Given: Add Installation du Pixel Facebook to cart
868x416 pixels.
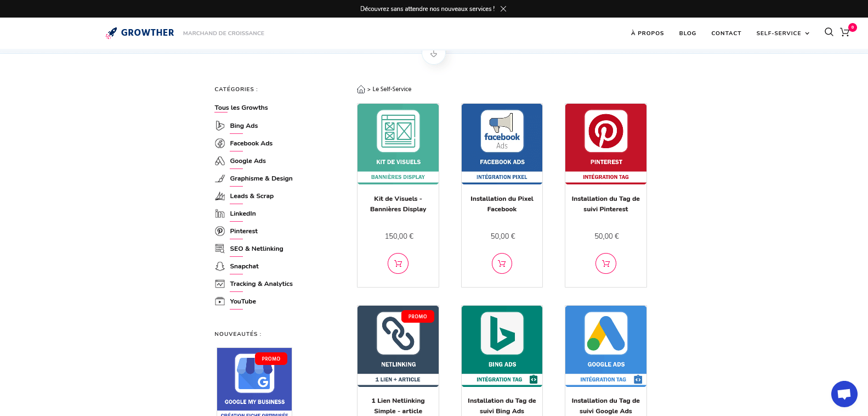Looking at the screenshot, I should tap(502, 263).
